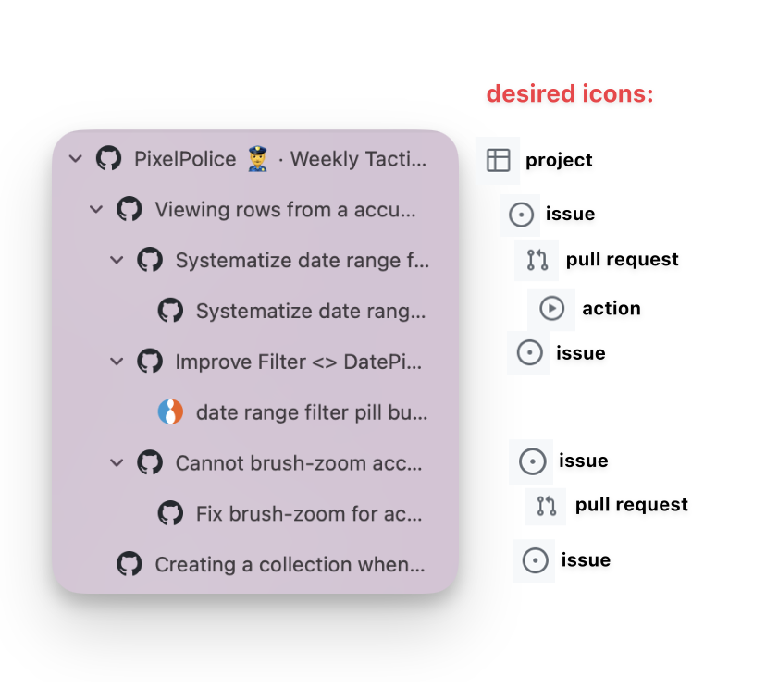Image resolution: width=766 pixels, height=700 pixels.
Task: Click the last issue icon at legend bottom
Action: click(x=534, y=559)
